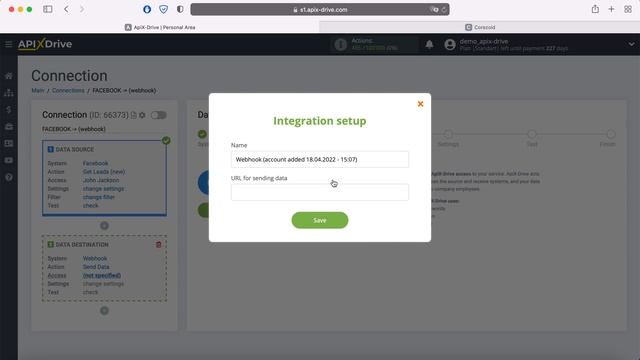Click the copy connection document icon
This screenshot has height=360, width=640.
pyautogui.click(x=133, y=115)
